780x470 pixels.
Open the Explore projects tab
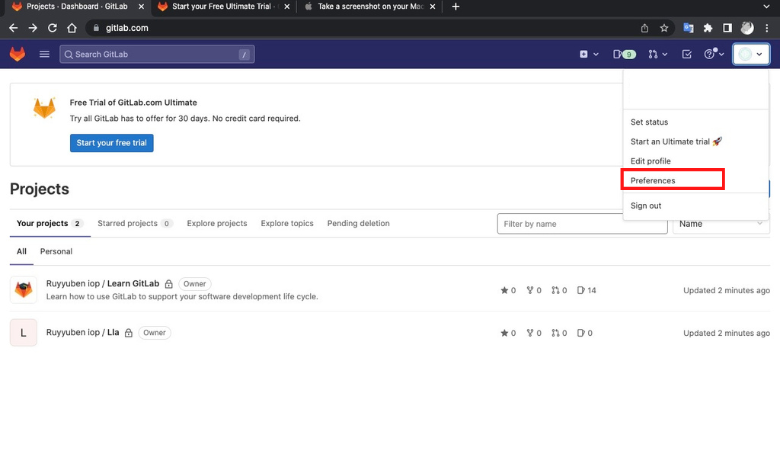217,223
